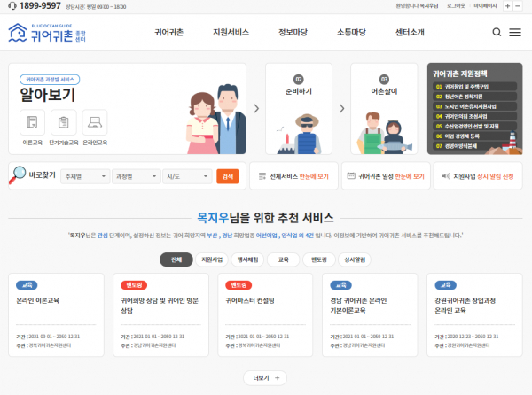Open policy 05 수산업경영인 선발 및 지원
This screenshot has width=532, height=395.
point(474,127)
